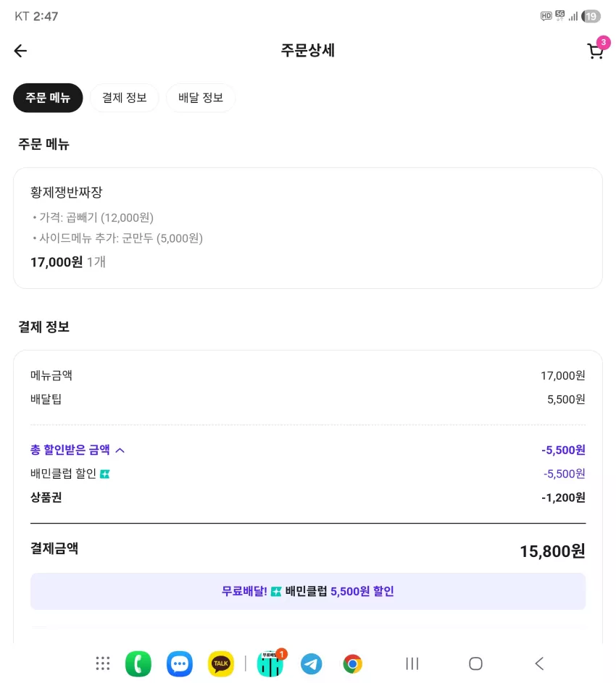This screenshot has height=683, width=616.
Task: Launch the green Phone app
Action: (x=138, y=664)
